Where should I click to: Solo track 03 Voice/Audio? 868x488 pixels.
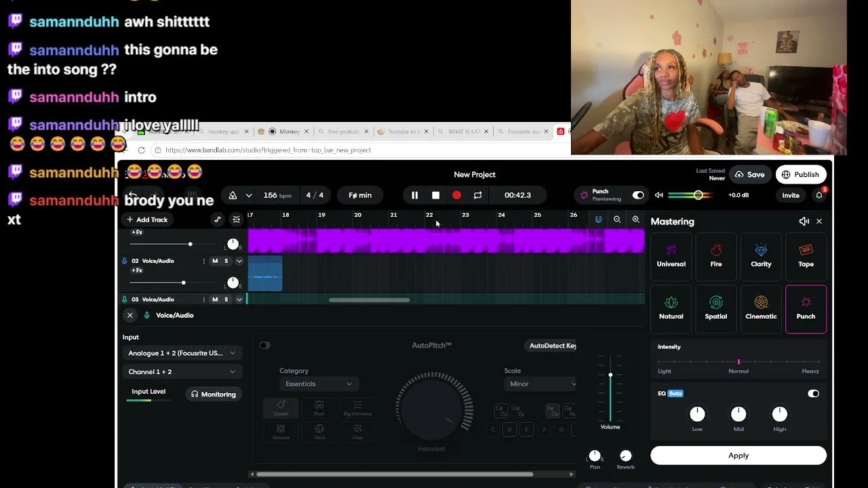click(x=226, y=300)
